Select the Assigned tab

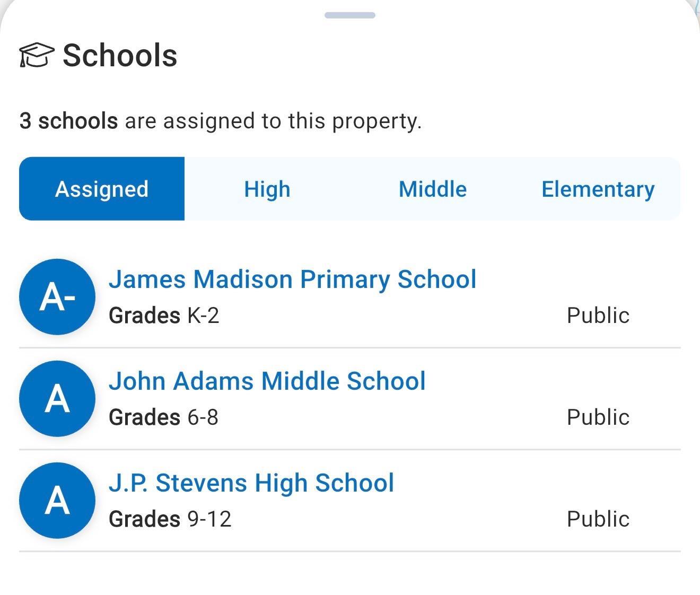click(x=102, y=189)
